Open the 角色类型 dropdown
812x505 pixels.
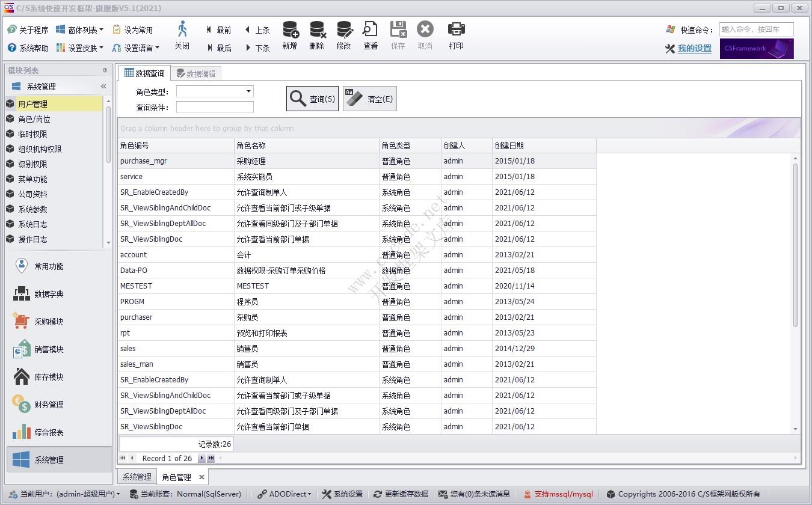[x=247, y=91]
